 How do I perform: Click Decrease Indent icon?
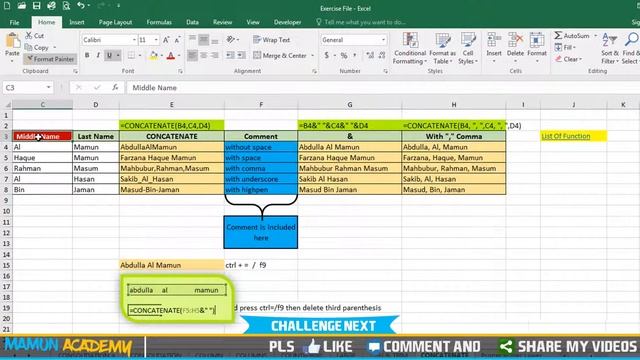click(x=230, y=55)
